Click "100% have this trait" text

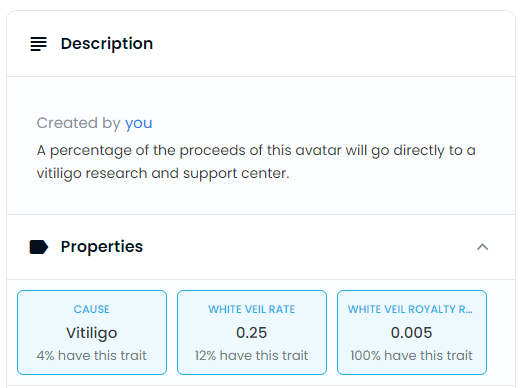coord(412,355)
